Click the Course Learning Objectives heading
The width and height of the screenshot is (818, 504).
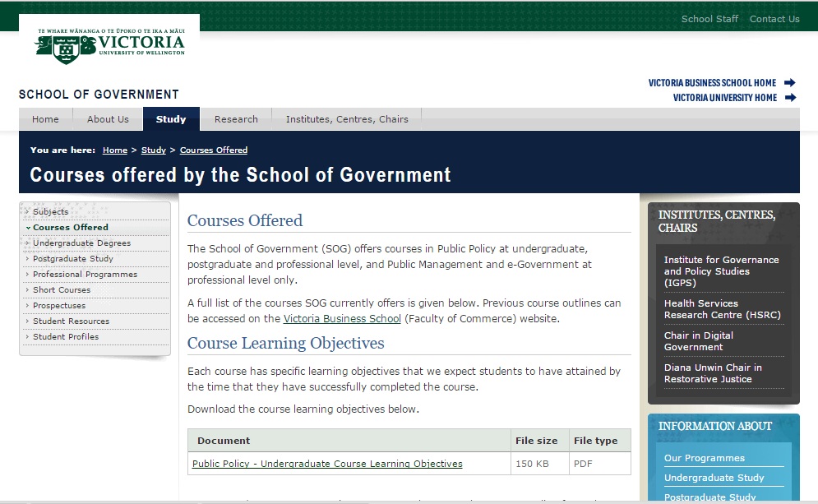[286, 344]
